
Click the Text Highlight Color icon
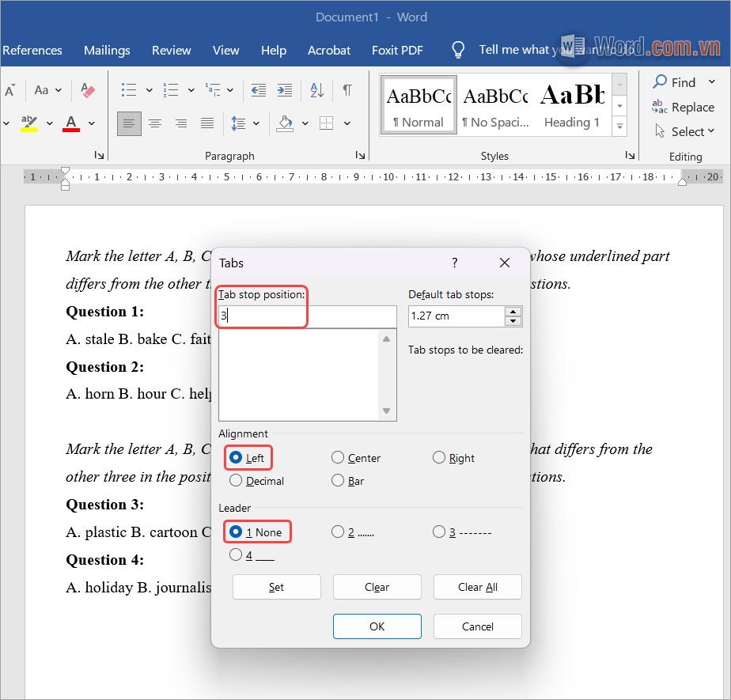coord(29,123)
